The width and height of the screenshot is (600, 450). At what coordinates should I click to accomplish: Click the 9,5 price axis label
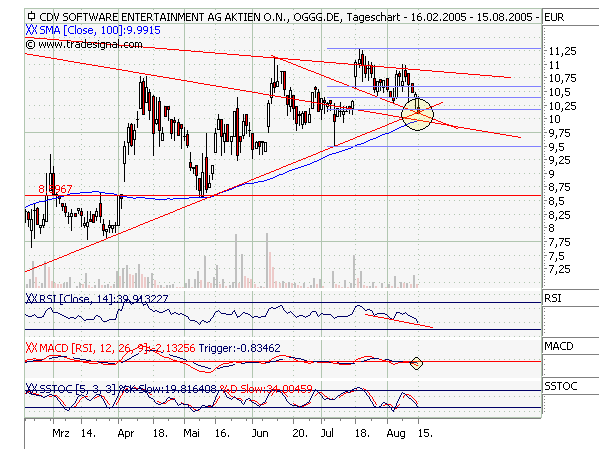556,147
